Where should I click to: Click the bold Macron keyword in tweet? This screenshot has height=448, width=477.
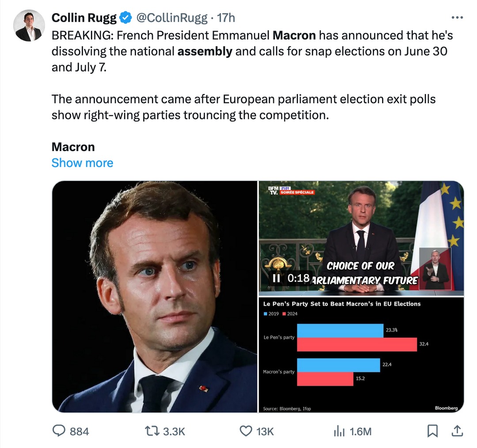294,35
